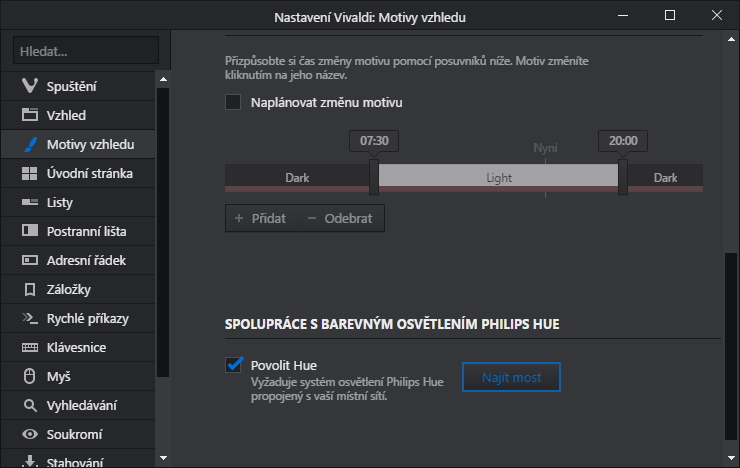This screenshot has width=740, height=468.
Task: Click the paintbrush icon for Motivy vzhledu
Action: click(29, 145)
